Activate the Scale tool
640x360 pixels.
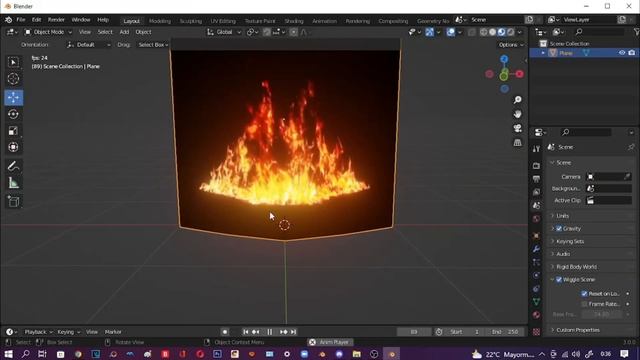click(x=13, y=131)
